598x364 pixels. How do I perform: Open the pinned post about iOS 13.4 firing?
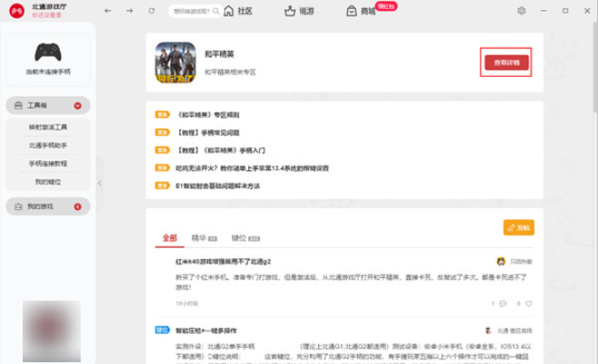coord(252,168)
